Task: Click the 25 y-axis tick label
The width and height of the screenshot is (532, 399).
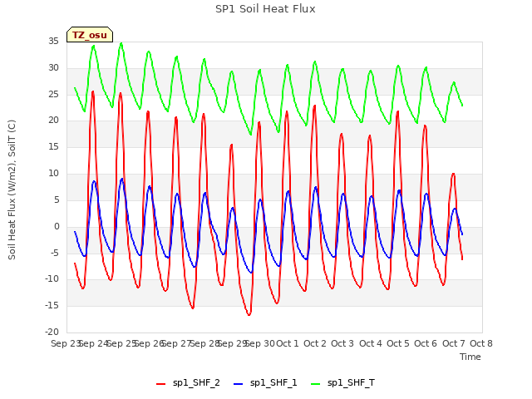Action: tap(53, 94)
